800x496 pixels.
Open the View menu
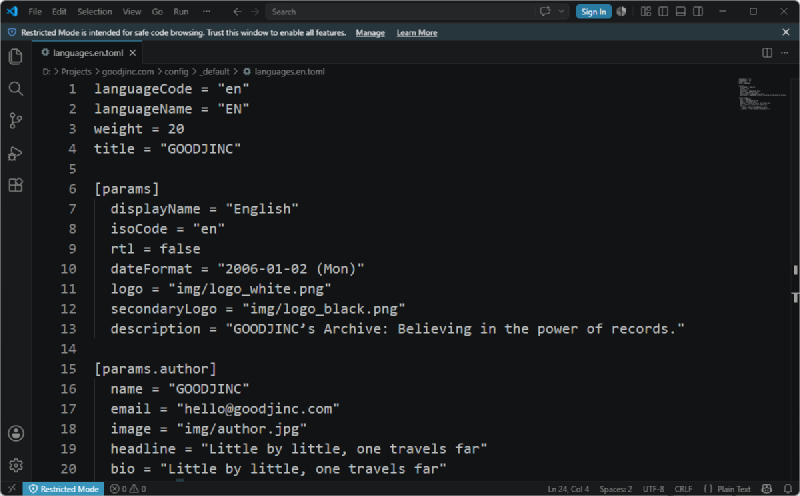click(x=132, y=11)
